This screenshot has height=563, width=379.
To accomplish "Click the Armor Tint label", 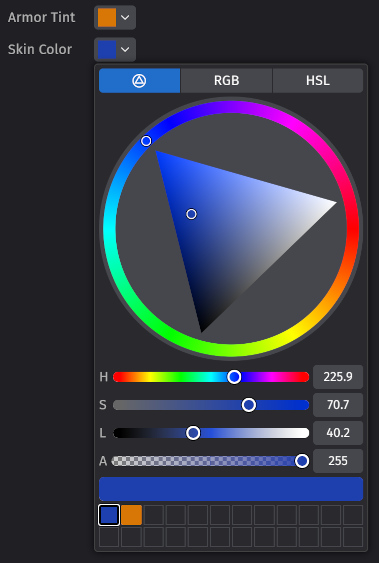I will point(42,17).
